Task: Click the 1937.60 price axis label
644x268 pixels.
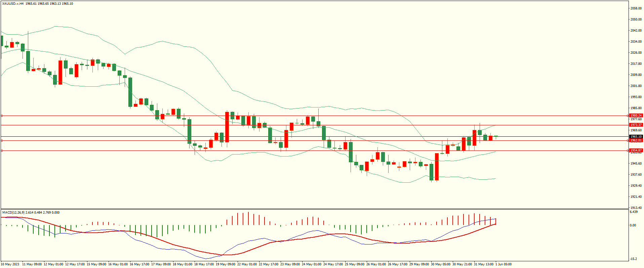Action: pyautogui.click(x=636, y=175)
